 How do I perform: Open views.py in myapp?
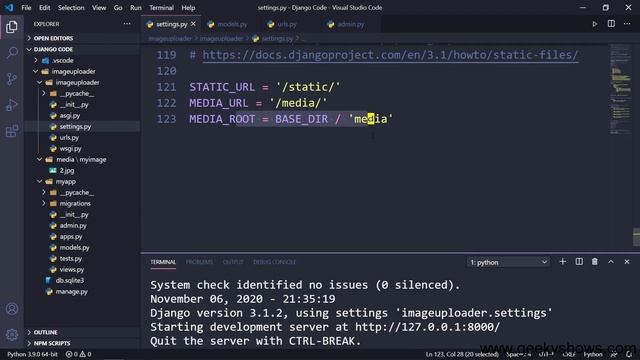point(72,269)
